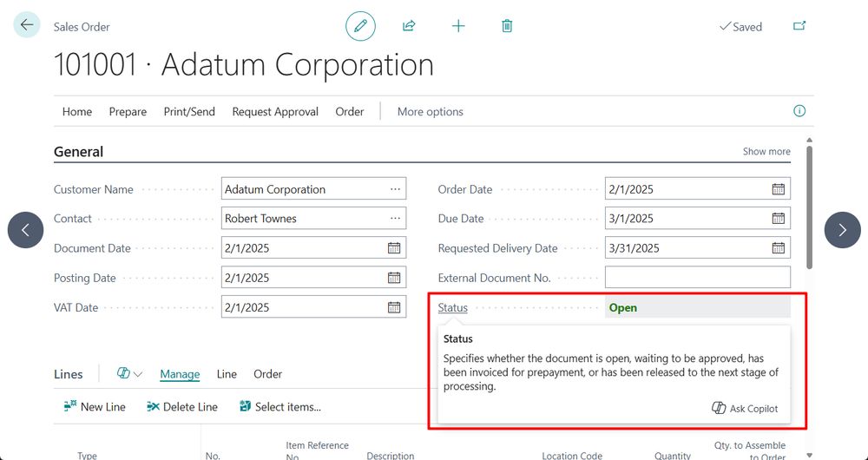This screenshot has height=460, width=868.
Task: Share the sales order using share icon
Action: (409, 25)
